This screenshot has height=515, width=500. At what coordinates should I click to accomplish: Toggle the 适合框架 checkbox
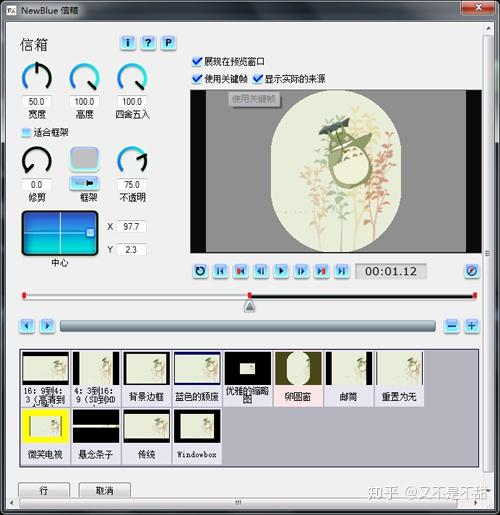26,132
